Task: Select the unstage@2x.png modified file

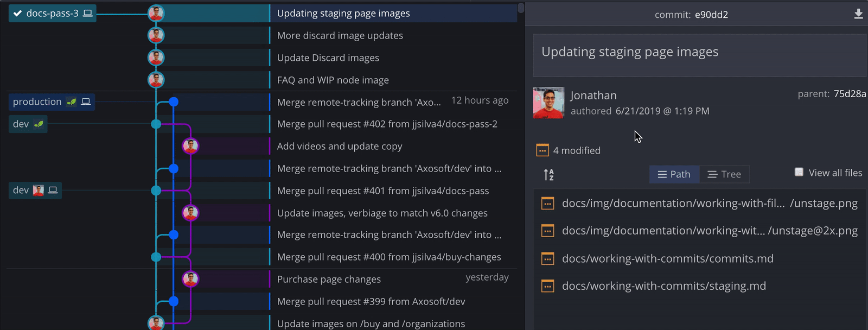Action: [709, 231]
